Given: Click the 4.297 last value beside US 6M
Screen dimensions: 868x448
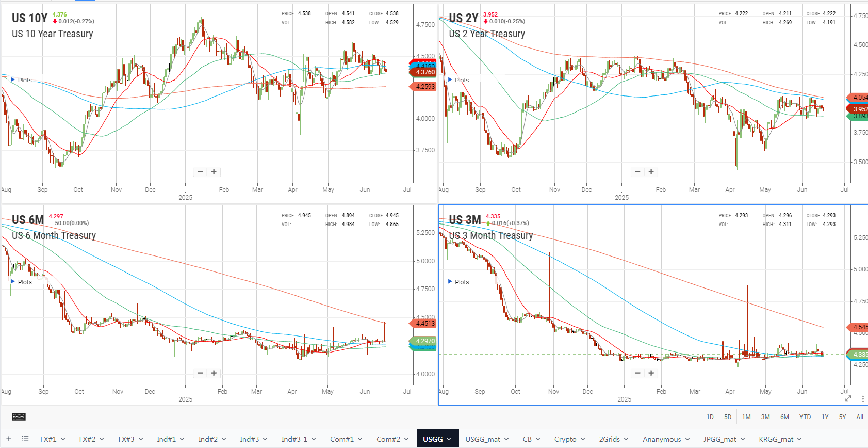Looking at the screenshot, I should (x=56, y=216).
